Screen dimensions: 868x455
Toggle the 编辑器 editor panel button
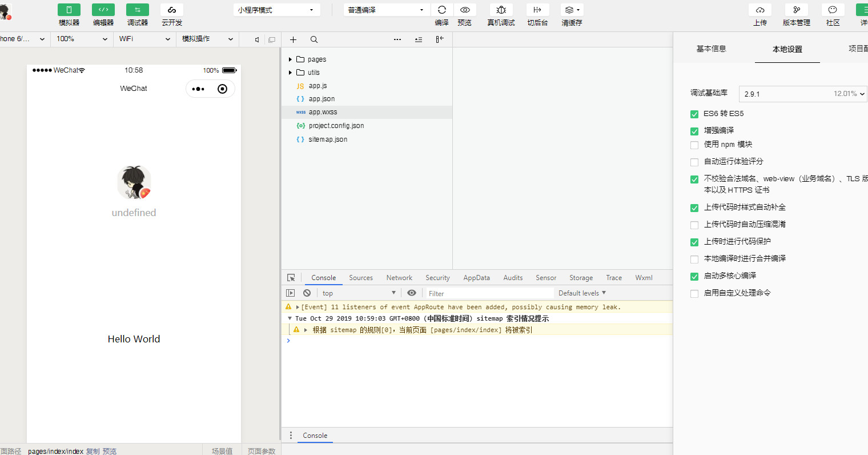pos(103,10)
